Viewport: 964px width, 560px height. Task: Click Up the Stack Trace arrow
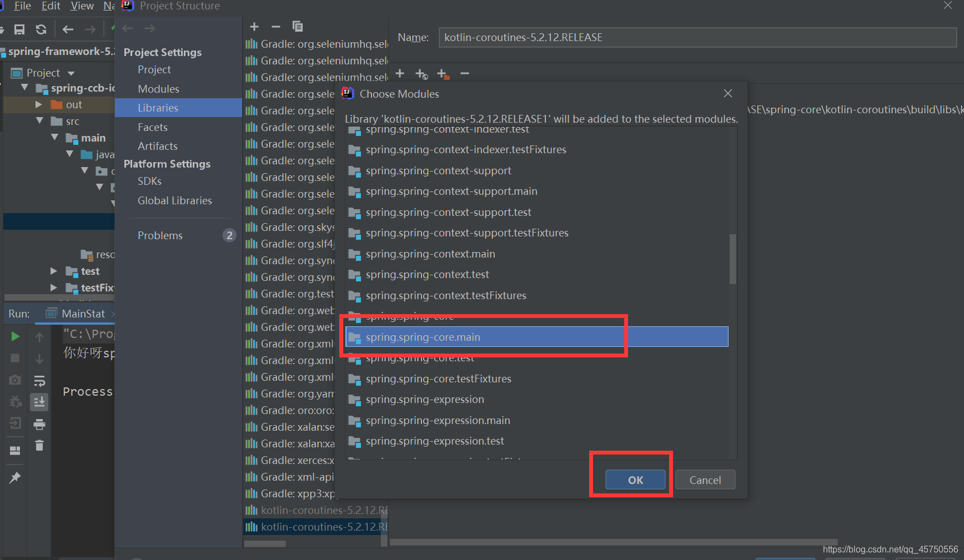pos(39,337)
